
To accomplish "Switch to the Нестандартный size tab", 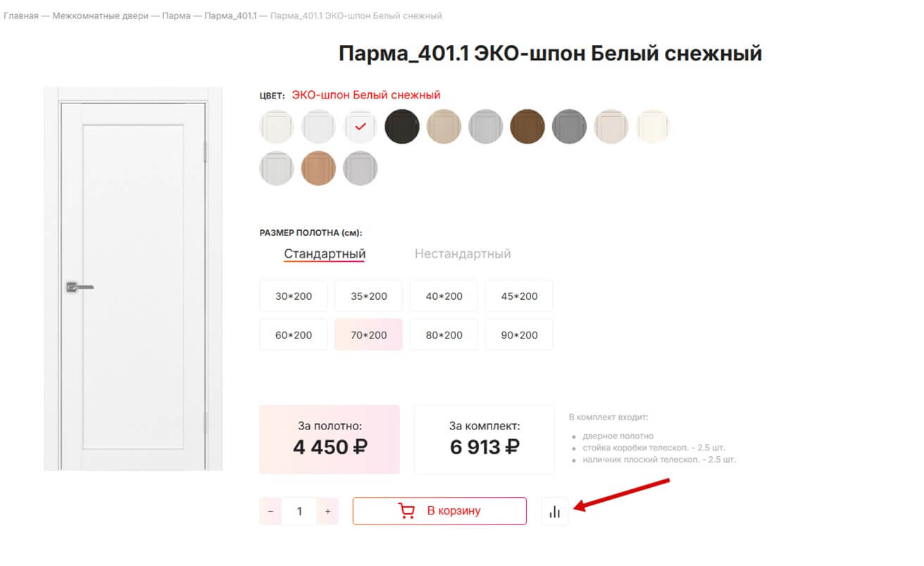I will click(463, 253).
